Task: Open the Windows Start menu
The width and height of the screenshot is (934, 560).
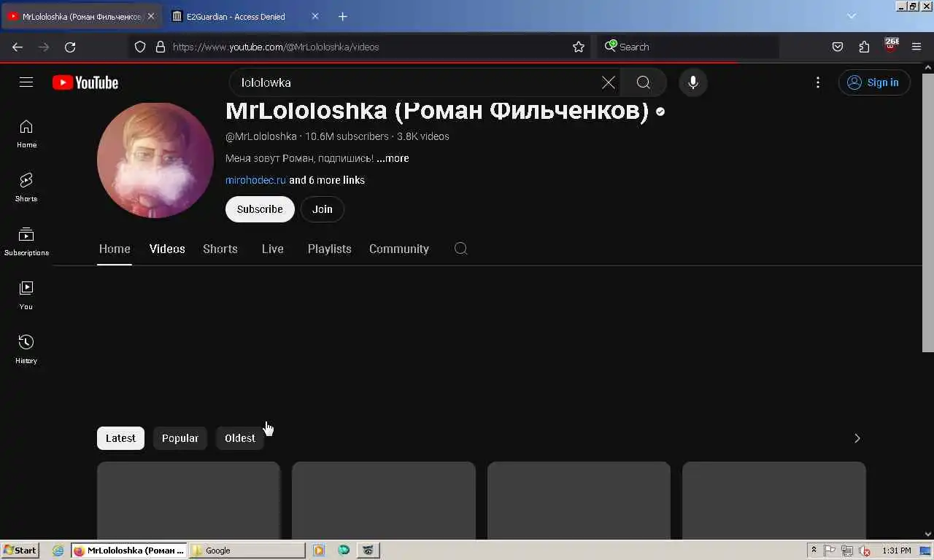Action: pos(20,551)
